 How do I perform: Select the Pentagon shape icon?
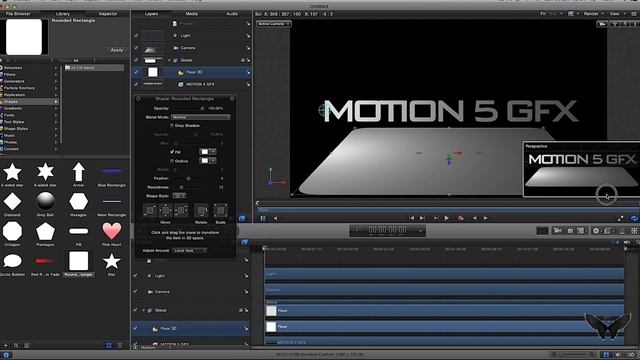click(x=45, y=231)
